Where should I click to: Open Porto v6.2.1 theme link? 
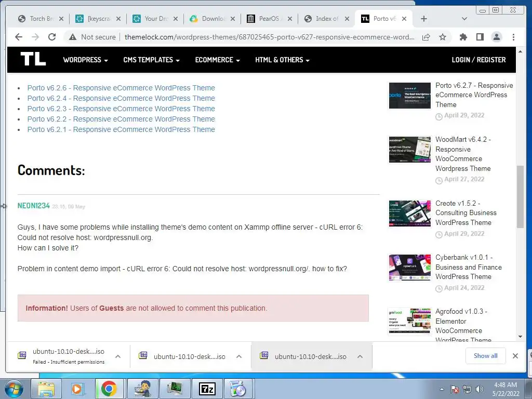[121, 129]
